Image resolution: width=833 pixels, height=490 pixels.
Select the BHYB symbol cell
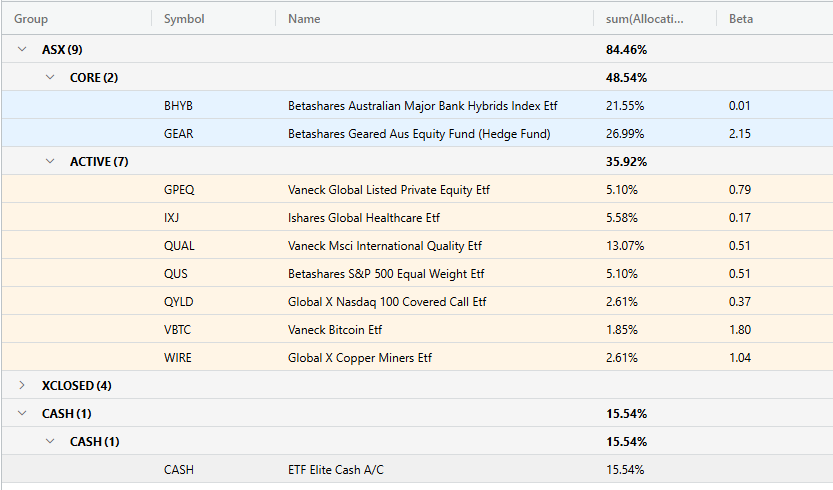(x=178, y=106)
